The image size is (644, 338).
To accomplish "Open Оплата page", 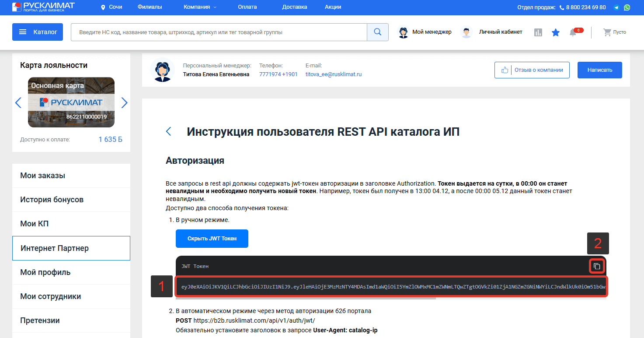I will tap(247, 7).
